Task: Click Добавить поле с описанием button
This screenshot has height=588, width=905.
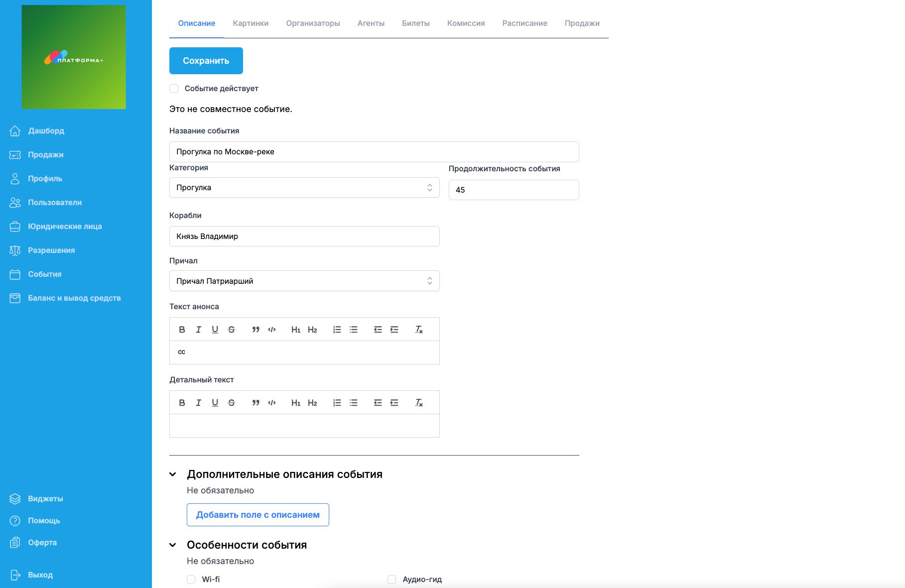Action: pos(258,515)
